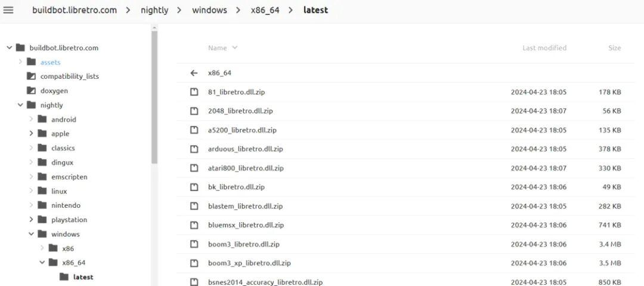Click the emscripten folder icon
Viewport: 644px width, 286px height.
[x=42, y=177]
